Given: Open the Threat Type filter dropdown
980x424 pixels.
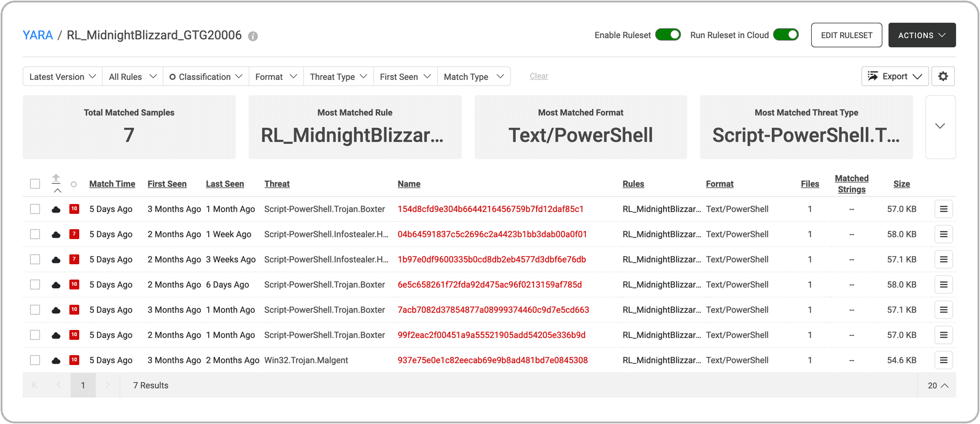Looking at the screenshot, I should point(338,76).
